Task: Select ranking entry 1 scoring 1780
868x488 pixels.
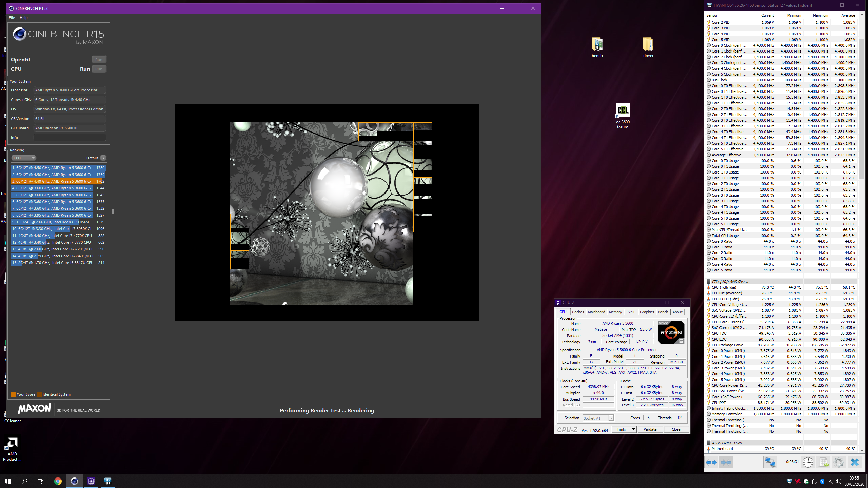Action: coord(58,168)
